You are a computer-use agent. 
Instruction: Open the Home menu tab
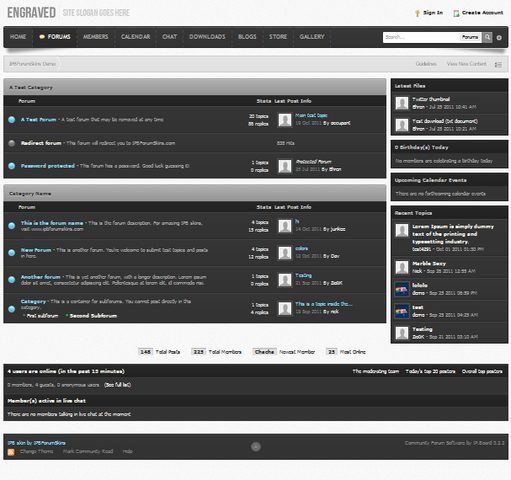(18, 37)
